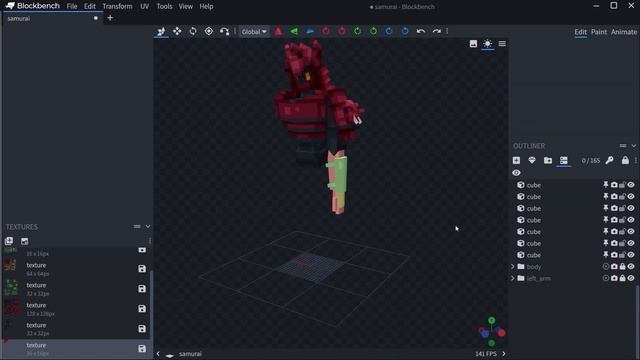Click the second blue rotate Z button
This screenshot has height=360, width=640.
(405, 31)
